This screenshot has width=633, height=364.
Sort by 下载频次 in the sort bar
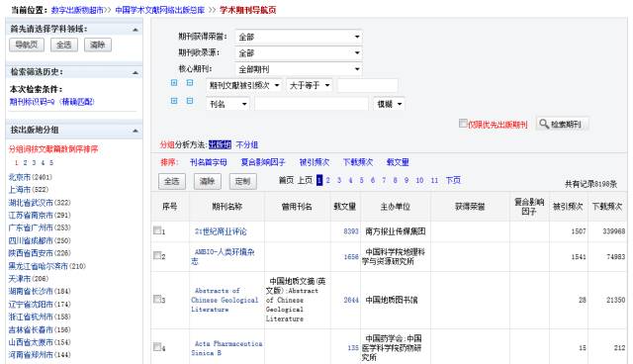[x=358, y=162]
